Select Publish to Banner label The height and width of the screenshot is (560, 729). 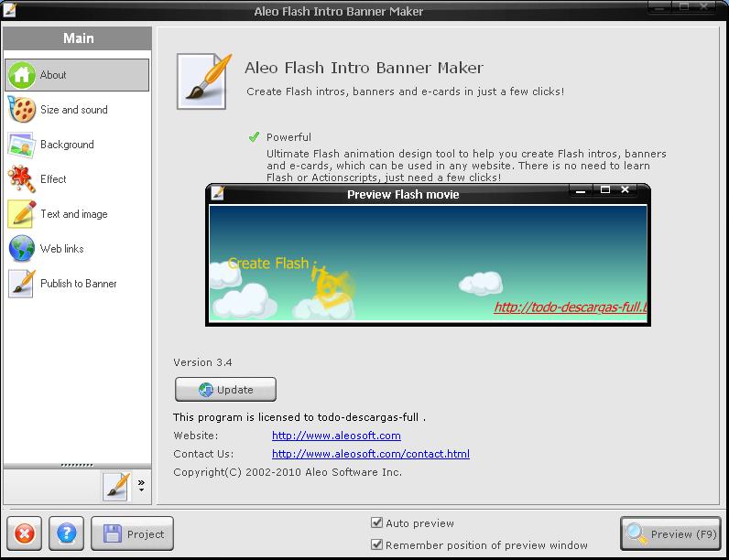click(79, 284)
